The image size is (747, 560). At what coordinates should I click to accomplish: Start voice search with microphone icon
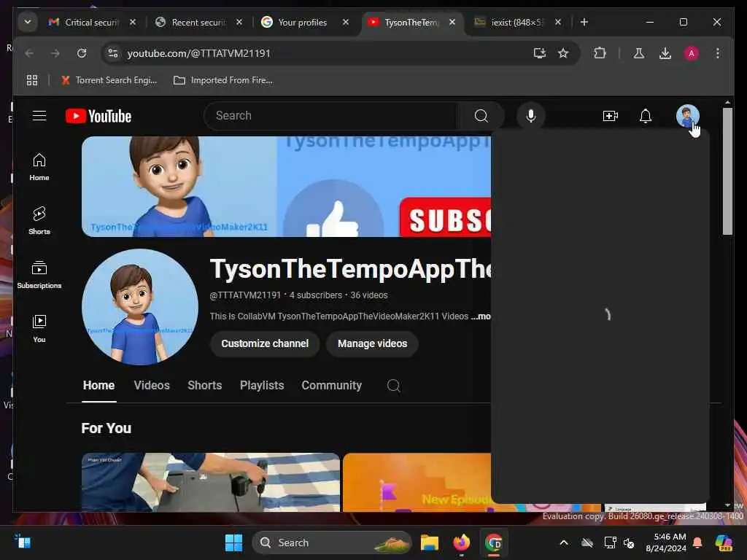531,116
